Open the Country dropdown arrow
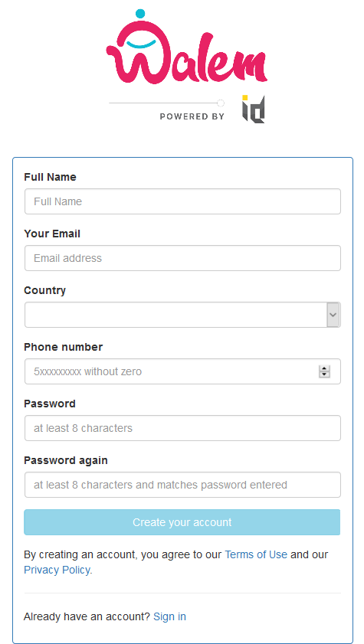The height and width of the screenshot is (644, 364). (333, 315)
